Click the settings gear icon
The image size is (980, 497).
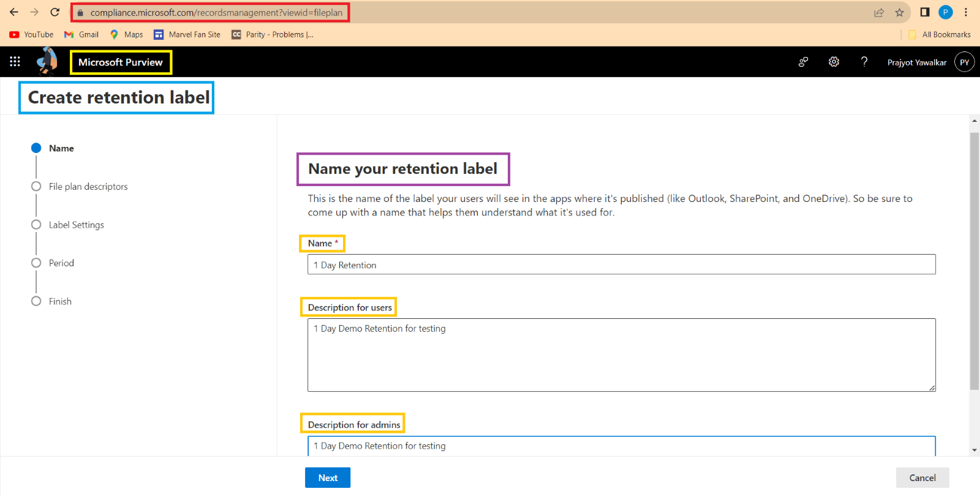834,62
